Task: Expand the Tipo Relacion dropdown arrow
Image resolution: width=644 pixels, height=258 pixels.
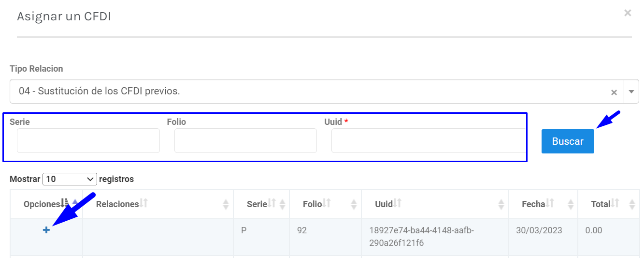Action: coord(631,91)
